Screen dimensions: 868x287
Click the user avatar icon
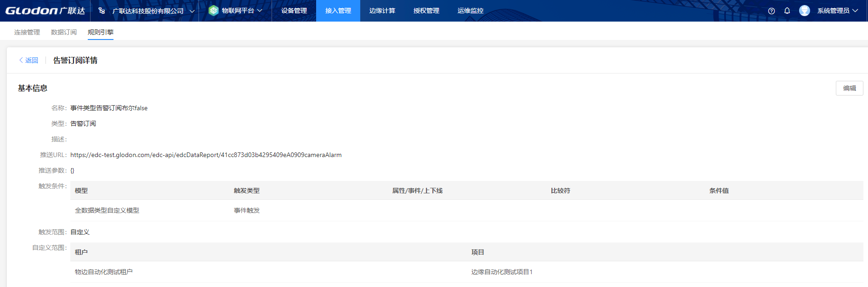[805, 11]
